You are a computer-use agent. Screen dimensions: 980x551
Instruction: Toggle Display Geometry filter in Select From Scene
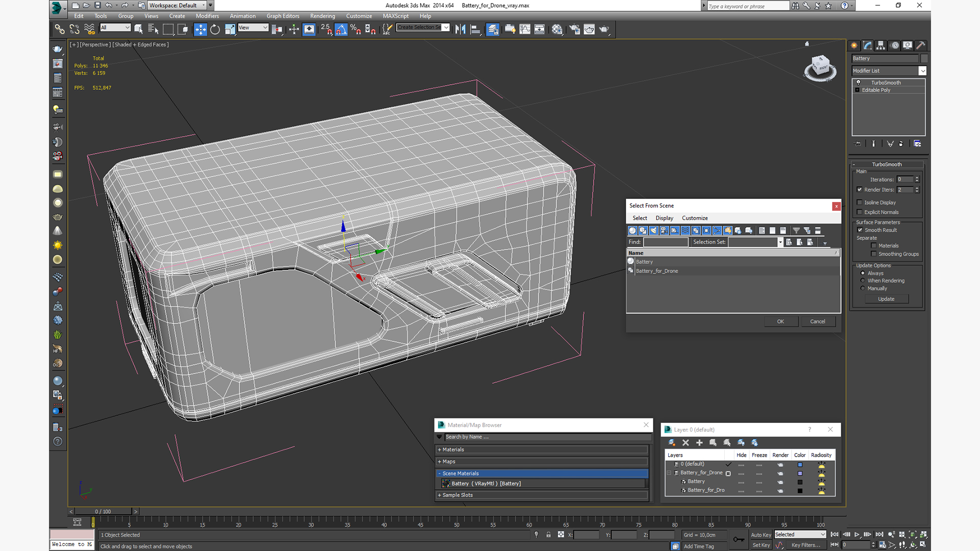(x=632, y=231)
